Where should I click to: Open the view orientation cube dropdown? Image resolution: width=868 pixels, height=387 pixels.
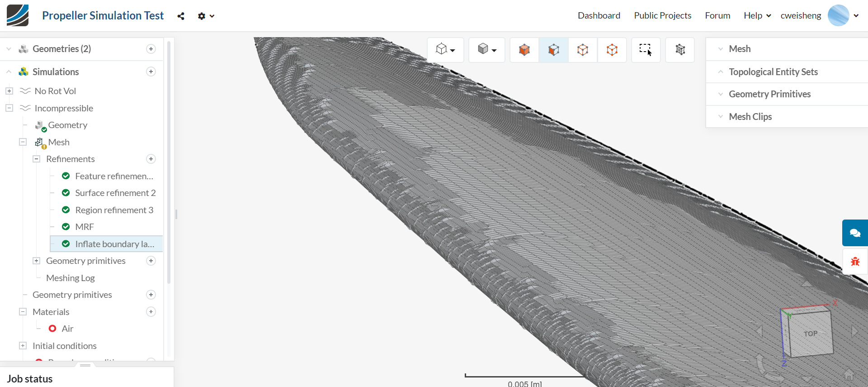(445, 49)
